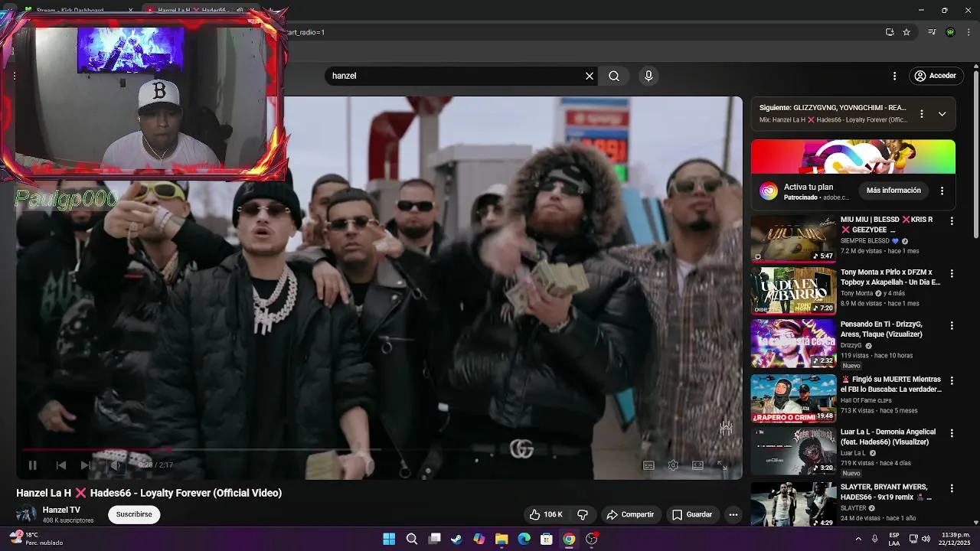
Task: Open File Explorer from the taskbar
Action: [x=501, y=539]
